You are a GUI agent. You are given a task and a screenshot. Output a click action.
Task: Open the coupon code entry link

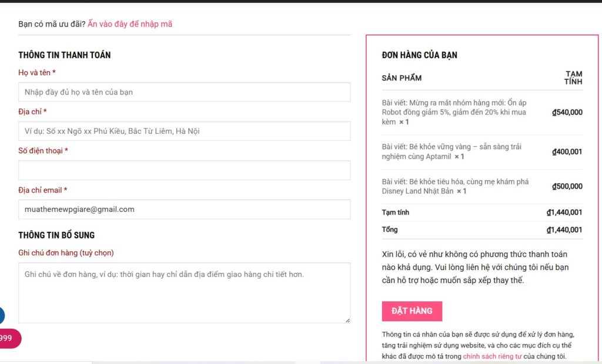click(x=130, y=24)
